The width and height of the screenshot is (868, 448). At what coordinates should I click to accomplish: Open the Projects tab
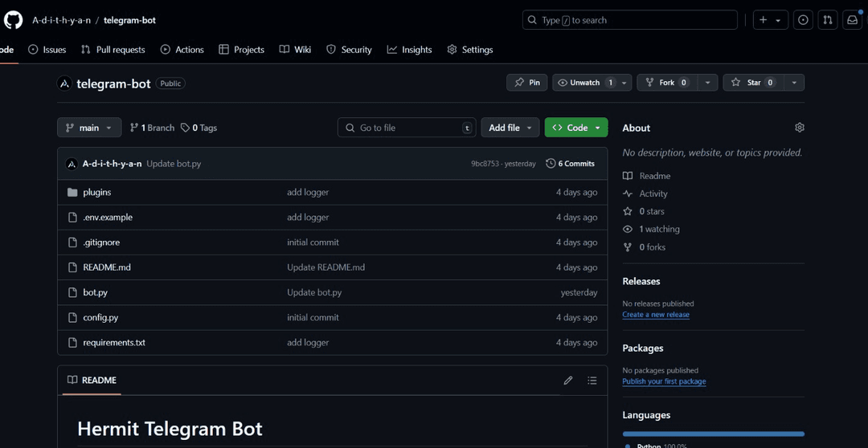241,50
